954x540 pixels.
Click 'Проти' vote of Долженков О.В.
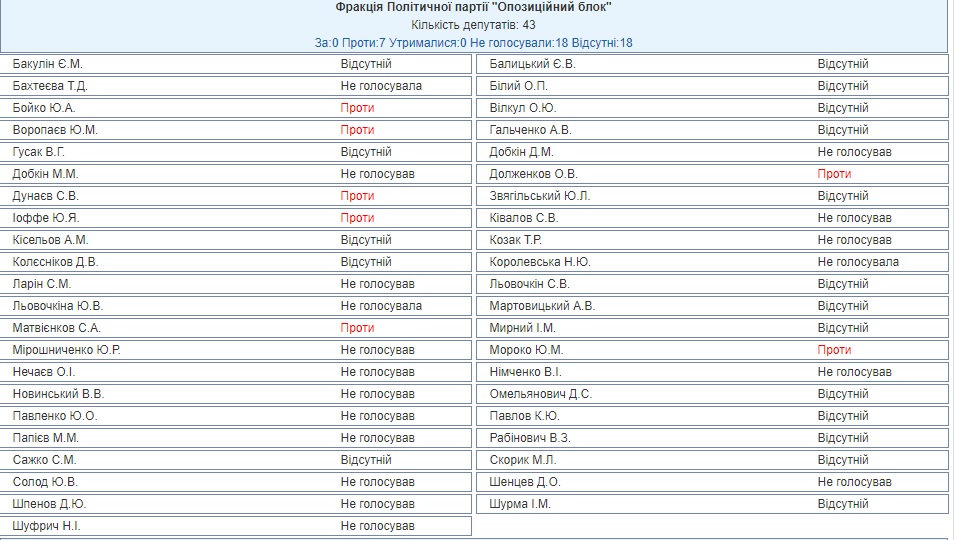(834, 174)
